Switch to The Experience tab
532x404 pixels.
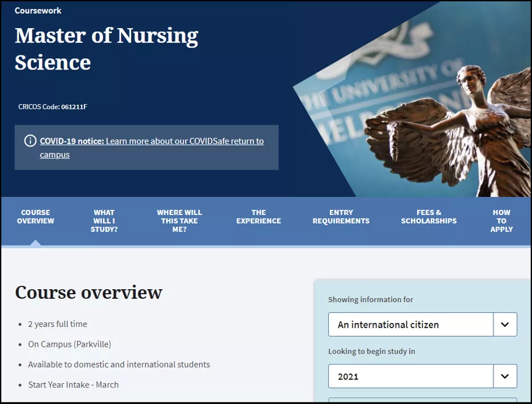pyautogui.click(x=259, y=217)
